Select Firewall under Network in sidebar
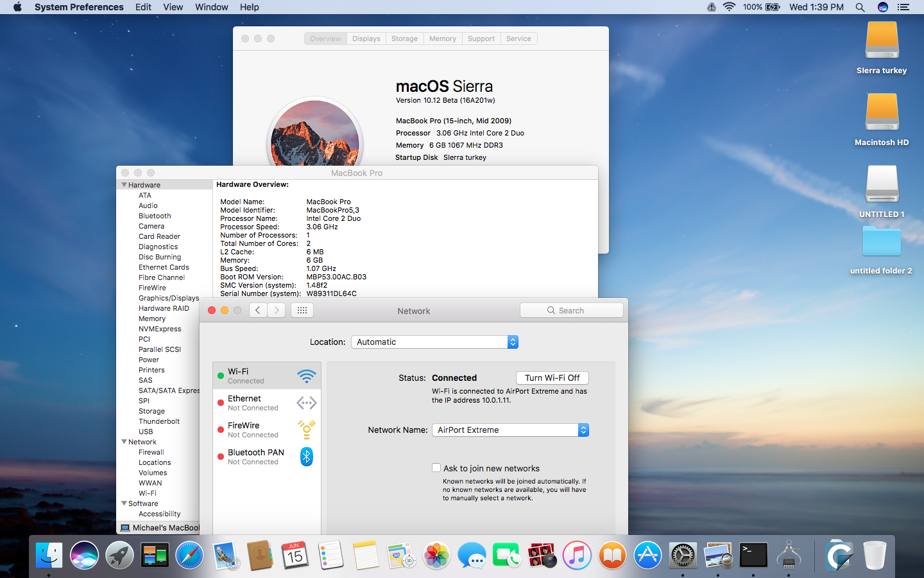The height and width of the screenshot is (578, 924). (151, 452)
